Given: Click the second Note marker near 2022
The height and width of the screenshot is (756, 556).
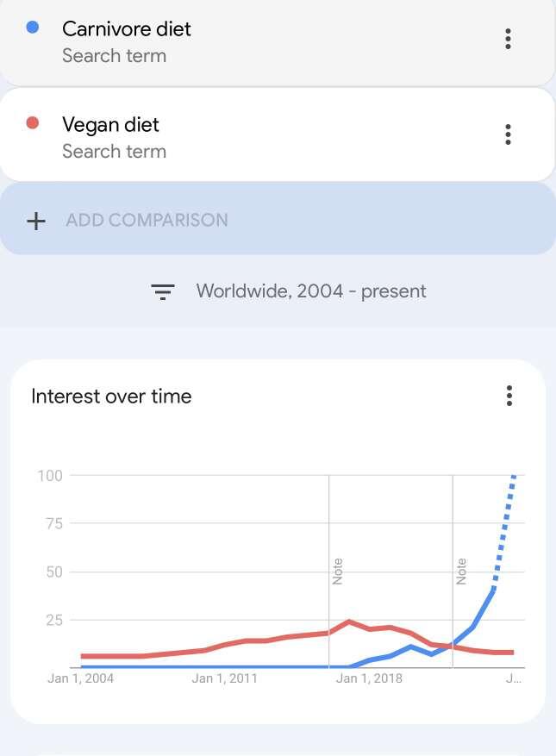Looking at the screenshot, I should (461, 572).
